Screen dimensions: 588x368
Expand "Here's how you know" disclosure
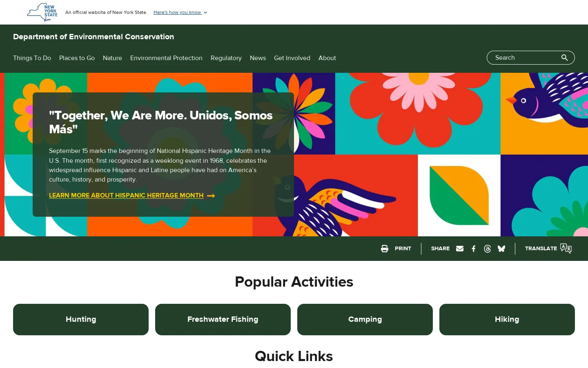tap(180, 12)
